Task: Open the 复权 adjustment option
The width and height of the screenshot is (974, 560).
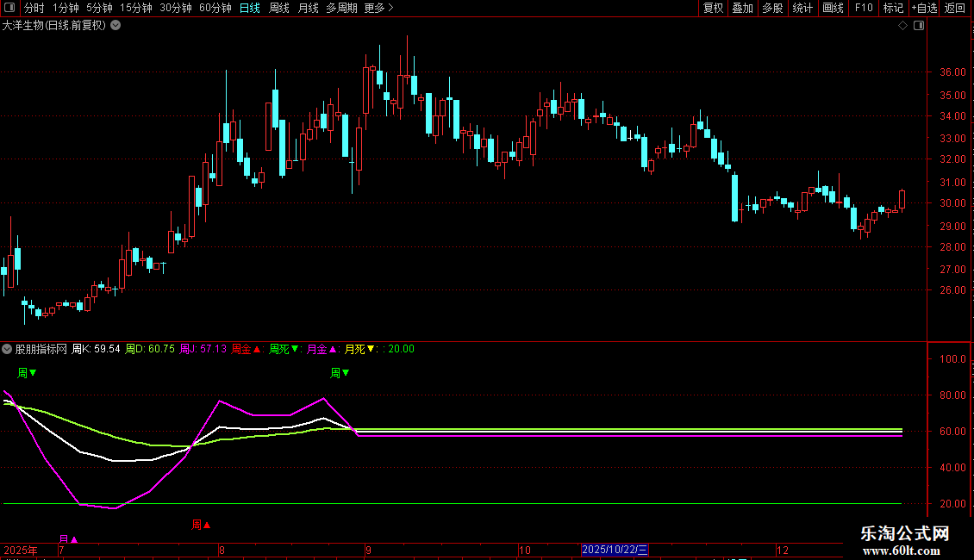Action: point(713,8)
